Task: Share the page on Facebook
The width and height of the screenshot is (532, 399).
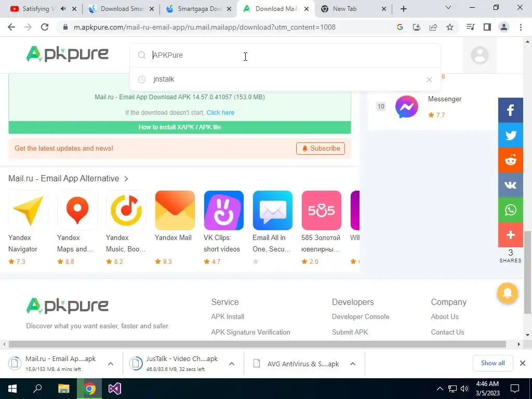Action: [510, 110]
